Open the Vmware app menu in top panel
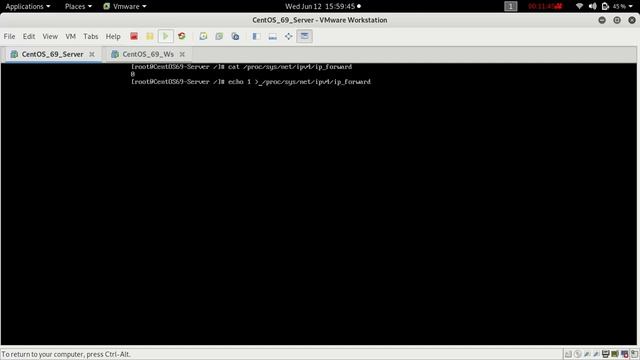 [x=125, y=6]
